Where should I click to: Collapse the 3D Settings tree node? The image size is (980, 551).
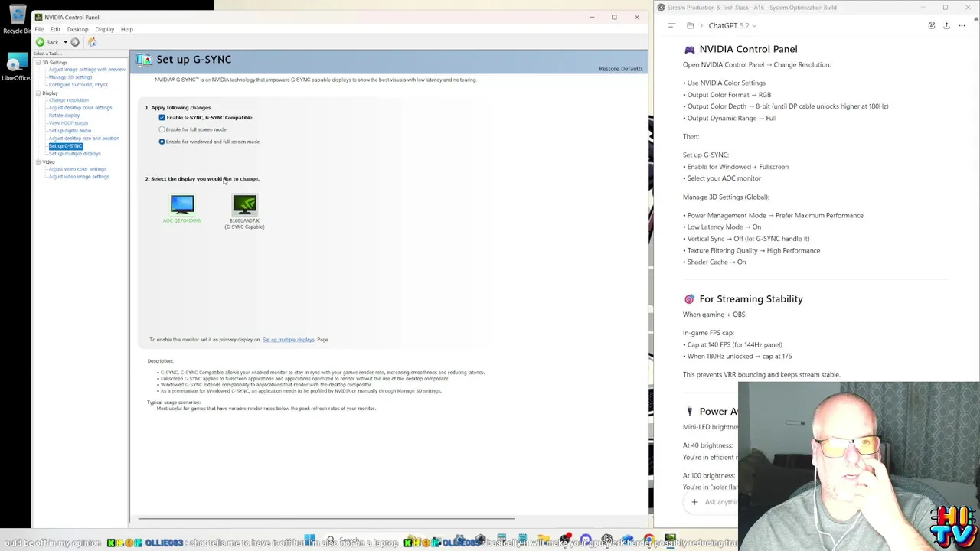click(x=38, y=62)
